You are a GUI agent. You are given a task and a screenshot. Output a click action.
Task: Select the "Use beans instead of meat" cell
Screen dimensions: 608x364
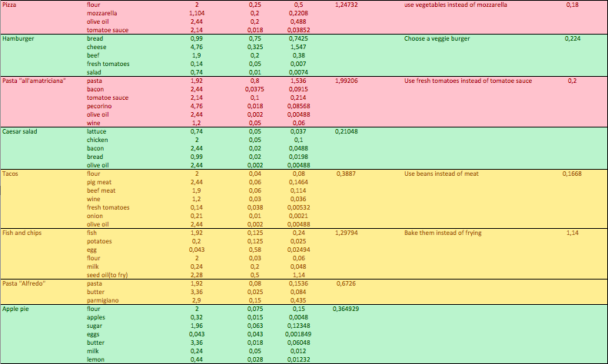[x=441, y=174]
